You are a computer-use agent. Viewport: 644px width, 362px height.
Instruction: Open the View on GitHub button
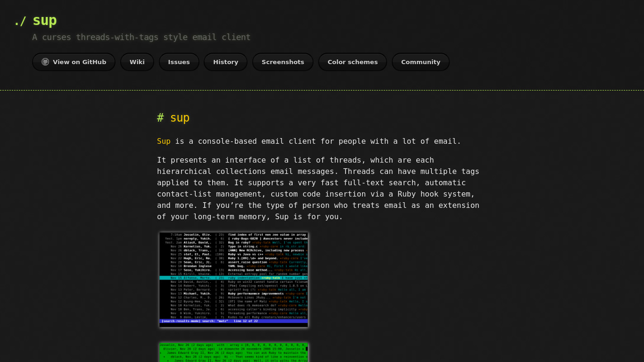[x=74, y=62]
